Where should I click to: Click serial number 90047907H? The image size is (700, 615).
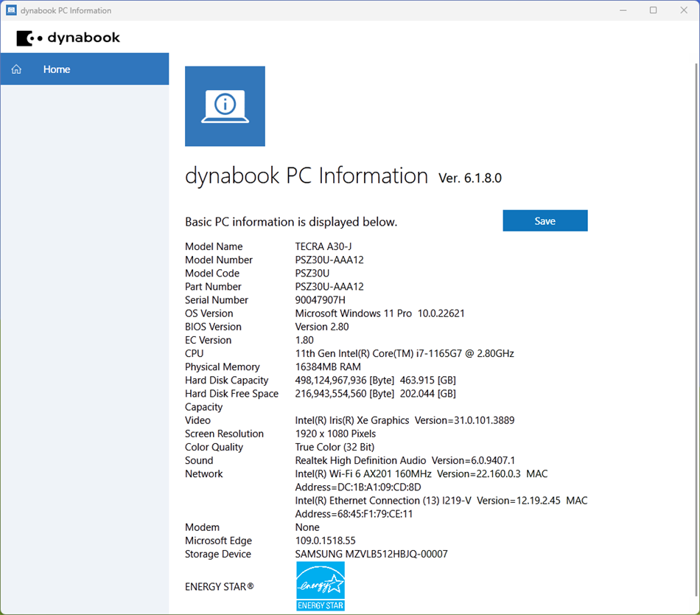(x=320, y=300)
